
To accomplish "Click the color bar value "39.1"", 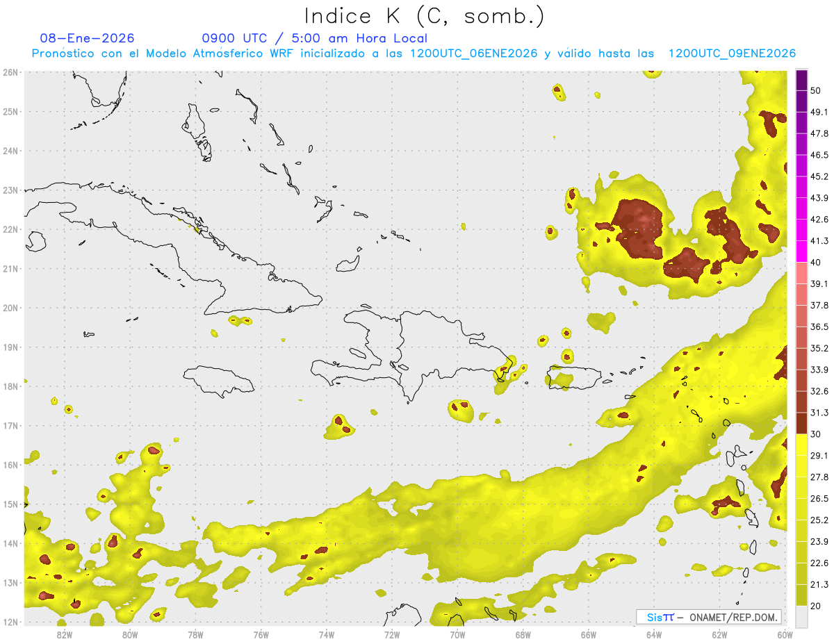I will (819, 284).
